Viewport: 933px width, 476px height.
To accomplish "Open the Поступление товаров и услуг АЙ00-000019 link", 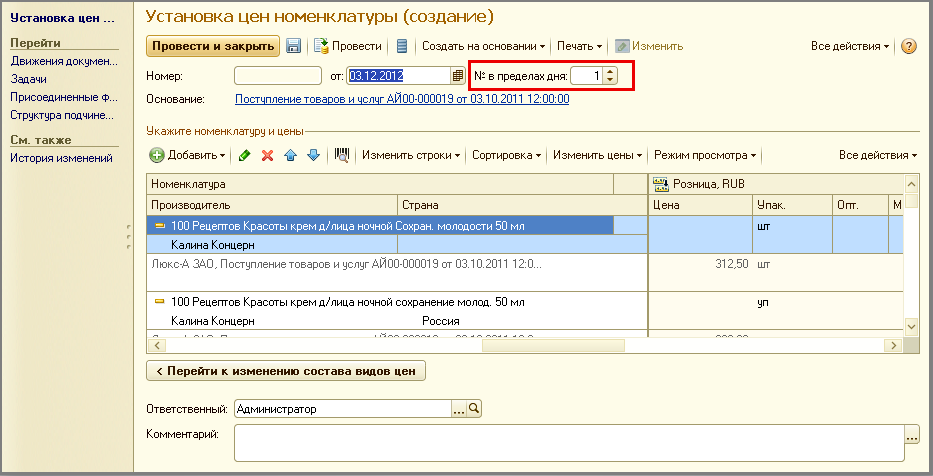I will pyautogui.click(x=402, y=99).
